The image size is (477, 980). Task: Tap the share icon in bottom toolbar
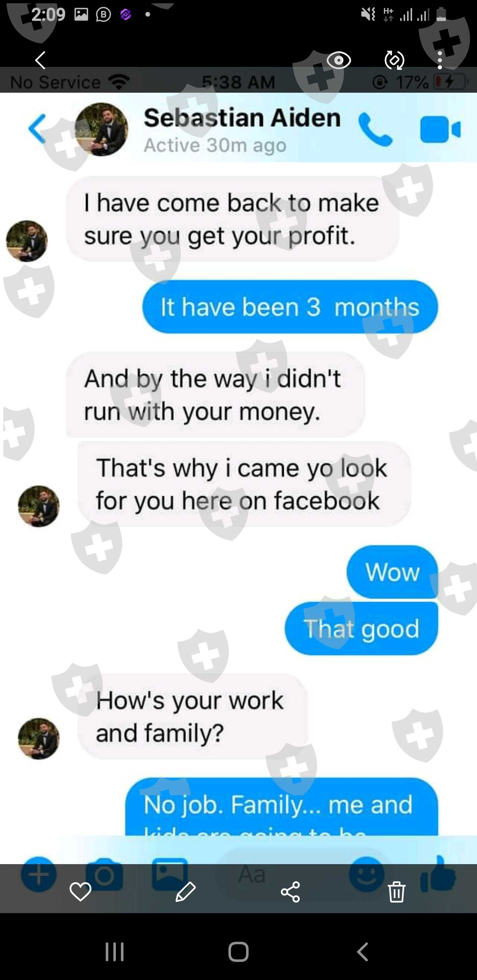tap(291, 891)
